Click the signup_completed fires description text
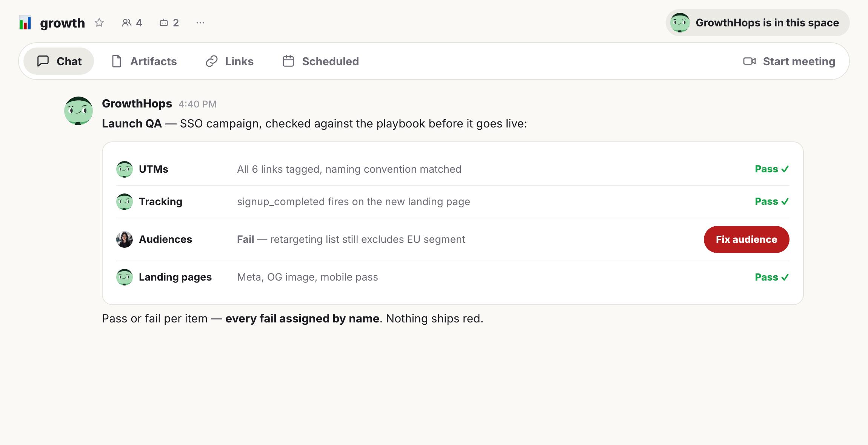The image size is (868, 445). [354, 201]
